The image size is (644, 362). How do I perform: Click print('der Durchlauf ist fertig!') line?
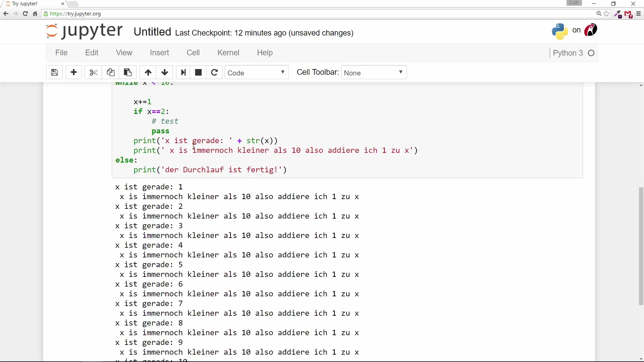(210, 170)
